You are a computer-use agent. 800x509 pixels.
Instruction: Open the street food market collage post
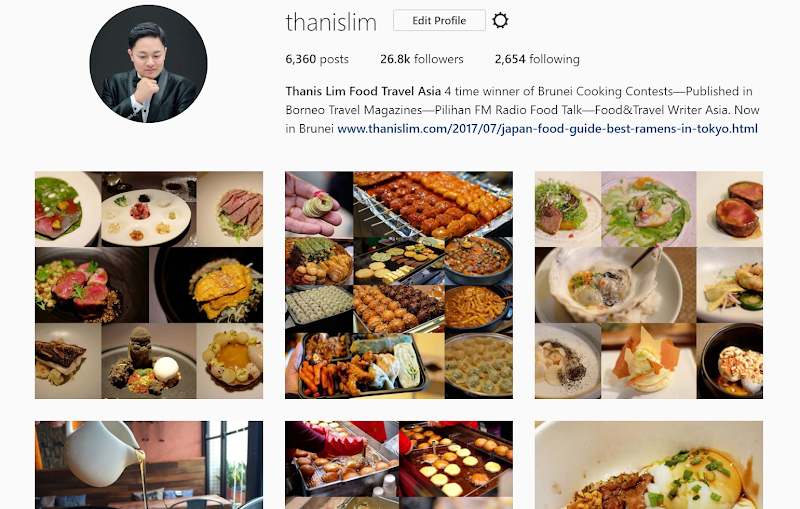click(x=399, y=285)
